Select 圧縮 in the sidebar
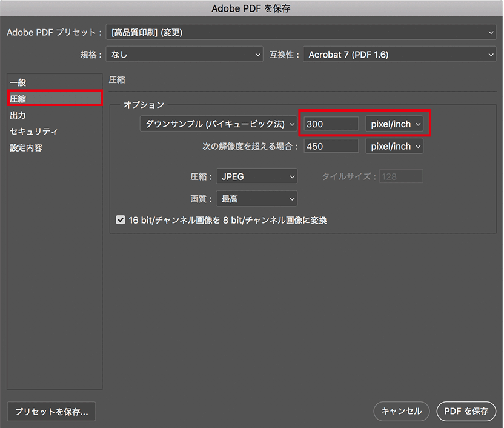504x428 pixels. (x=18, y=99)
